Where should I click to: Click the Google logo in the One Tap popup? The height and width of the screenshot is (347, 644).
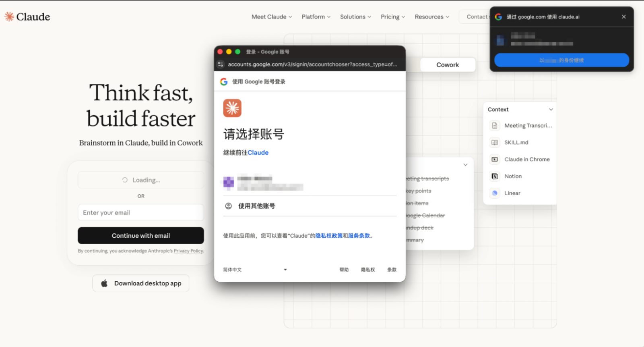(498, 17)
